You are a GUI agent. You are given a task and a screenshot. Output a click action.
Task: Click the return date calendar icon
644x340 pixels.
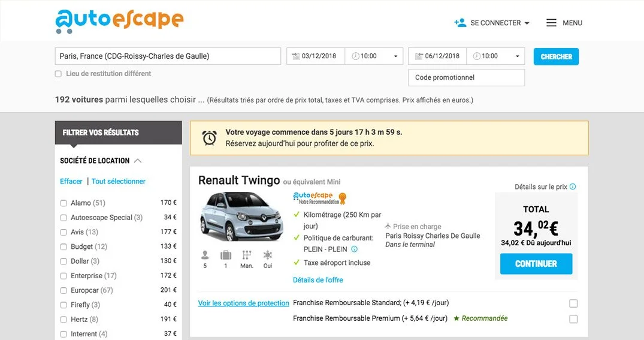tap(419, 56)
